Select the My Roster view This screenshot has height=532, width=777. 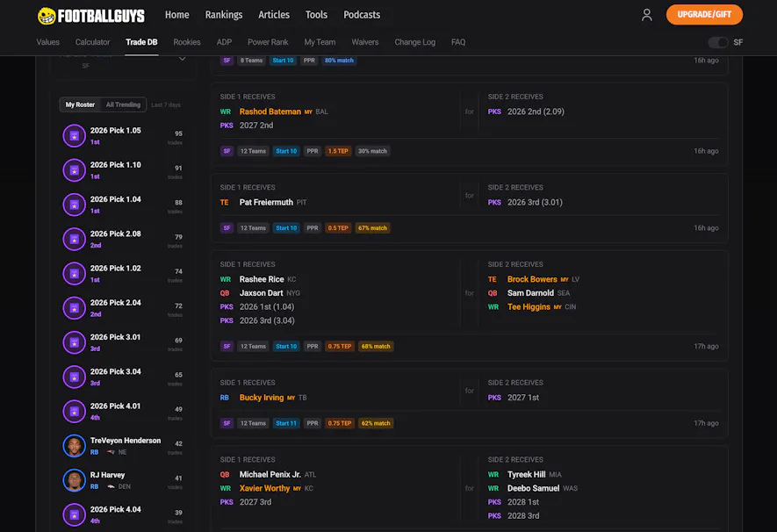pos(80,104)
